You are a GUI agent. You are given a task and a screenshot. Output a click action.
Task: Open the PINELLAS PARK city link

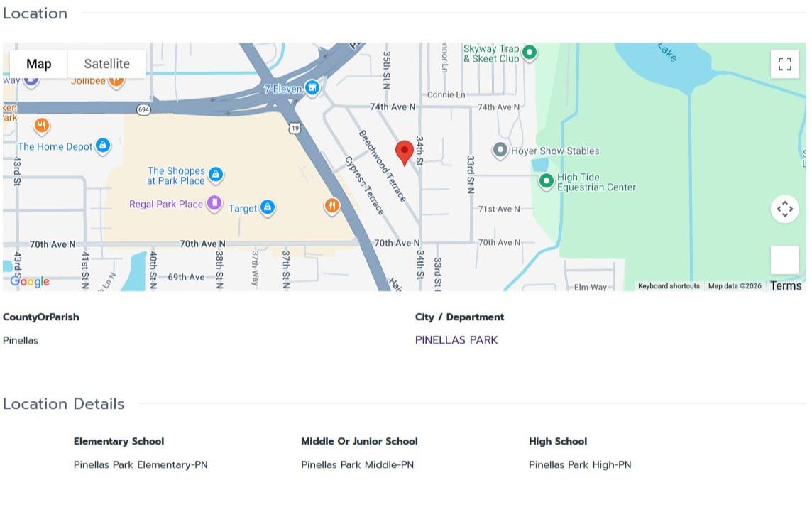pos(456,340)
